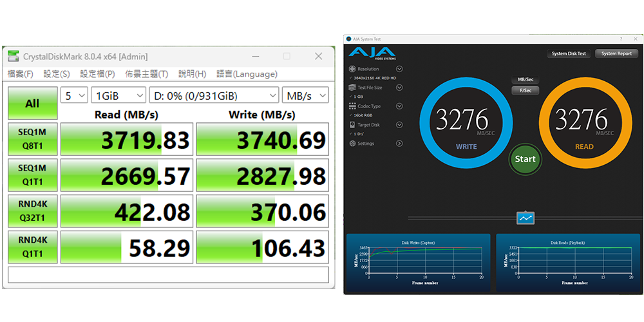Open the 設定(S) menu
Viewport: 644px width, 322px height.
click(x=57, y=74)
